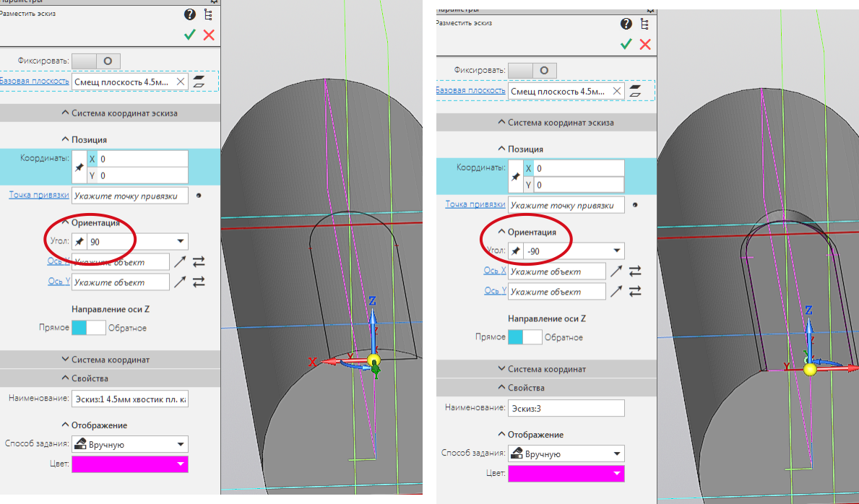Viewport: 859px width, 504px height.
Task: Click name field containing Эскиз:1 4.5мм хвостик
Action: coord(130,399)
